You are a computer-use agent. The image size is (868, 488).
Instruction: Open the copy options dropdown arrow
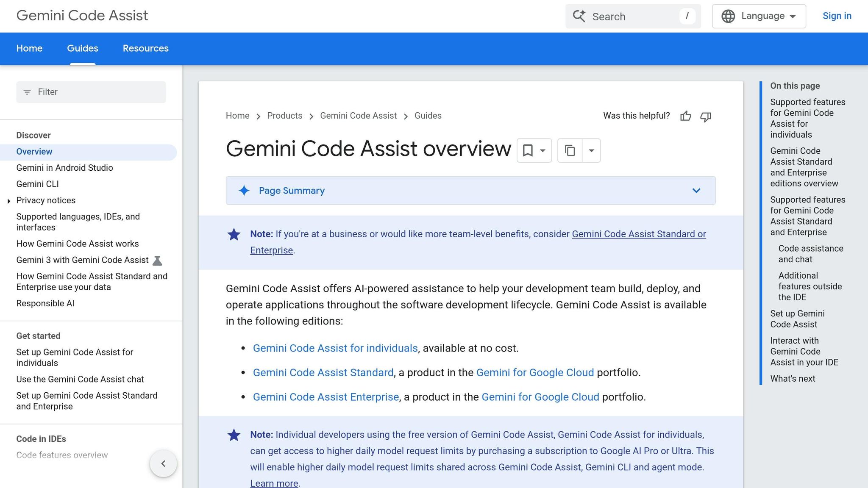pos(592,150)
